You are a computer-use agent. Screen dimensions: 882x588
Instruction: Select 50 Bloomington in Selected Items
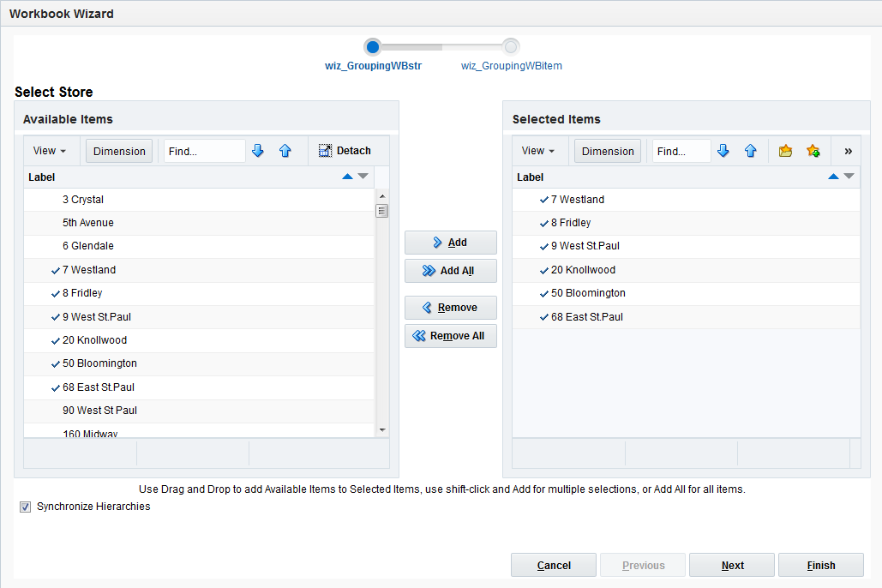click(x=687, y=293)
